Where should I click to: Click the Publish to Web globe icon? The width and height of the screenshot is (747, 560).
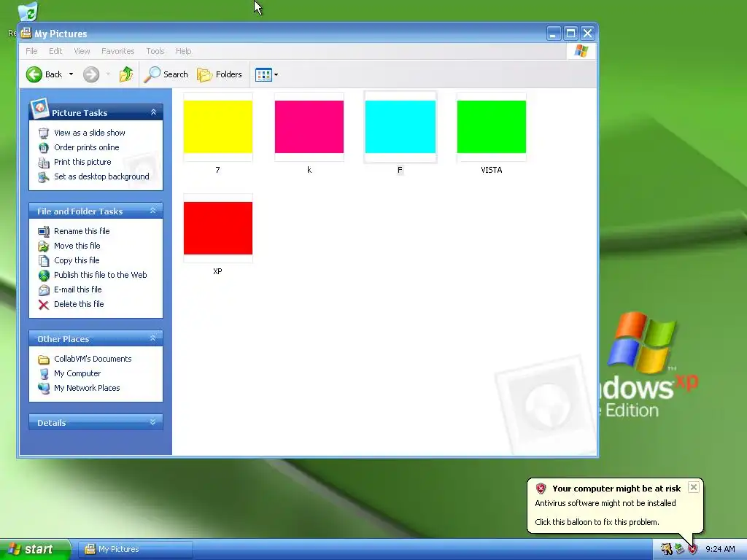[x=43, y=275]
